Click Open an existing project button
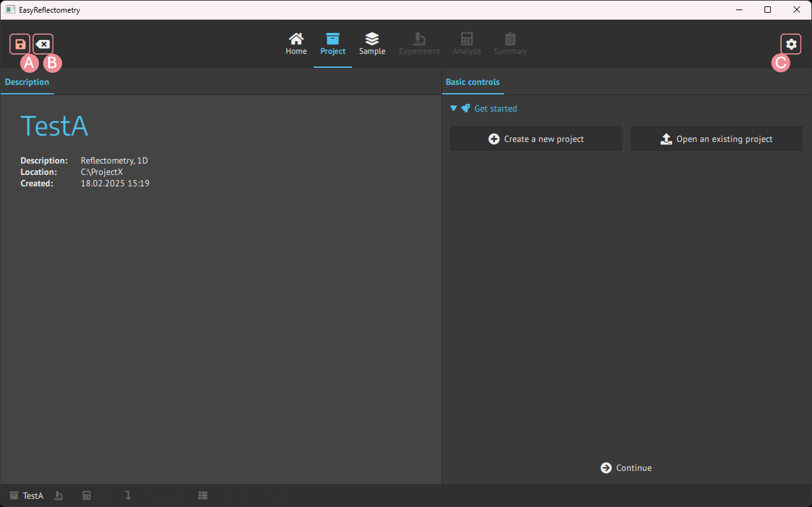The width and height of the screenshot is (812, 507). click(716, 139)
